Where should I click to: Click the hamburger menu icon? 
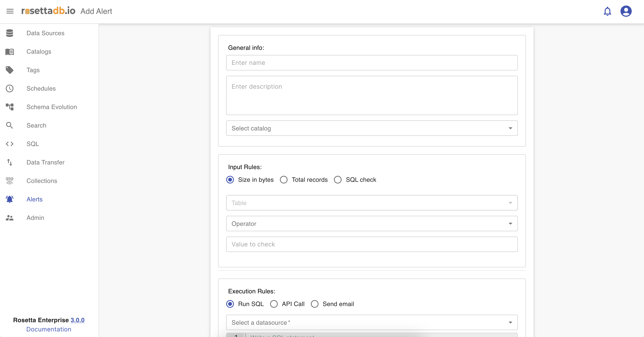(10, 11)
